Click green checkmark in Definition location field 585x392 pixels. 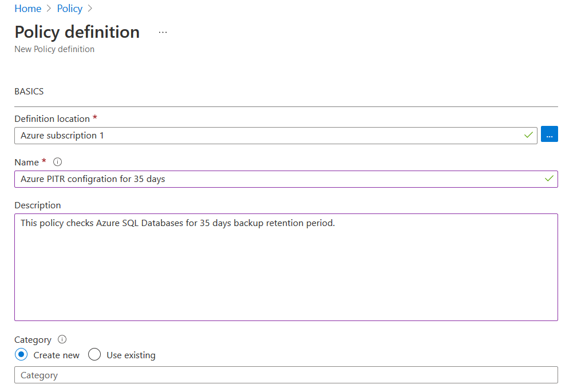(x=528, y=136)
